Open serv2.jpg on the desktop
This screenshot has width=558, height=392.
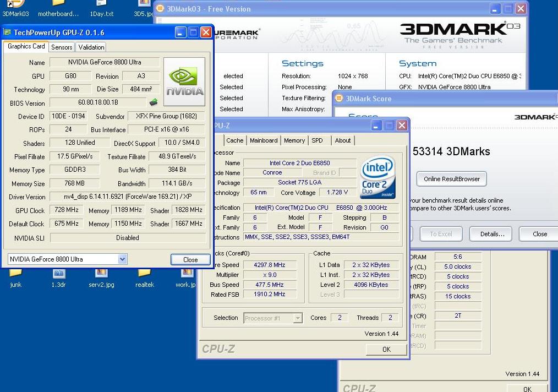click(101, 279)
